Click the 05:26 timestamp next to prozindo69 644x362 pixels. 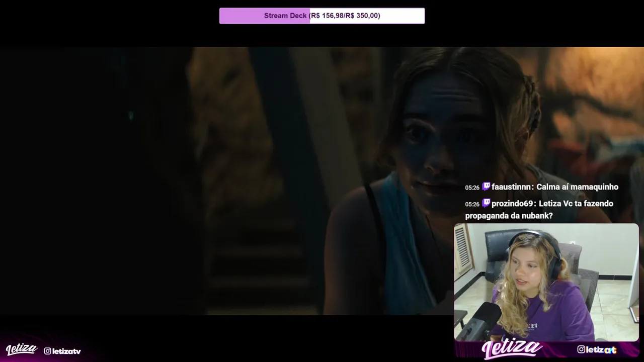(x=472, y=204)
